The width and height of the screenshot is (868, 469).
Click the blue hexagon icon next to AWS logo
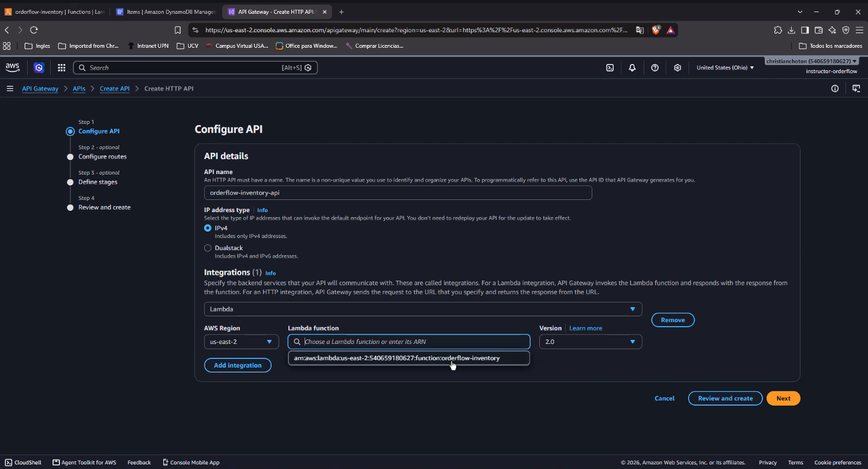39,67
